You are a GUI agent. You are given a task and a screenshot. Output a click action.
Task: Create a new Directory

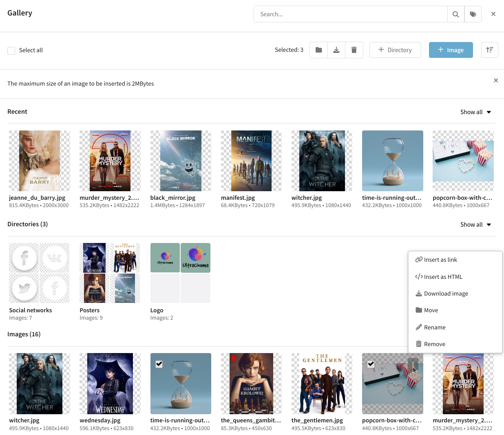coord(395,50)
